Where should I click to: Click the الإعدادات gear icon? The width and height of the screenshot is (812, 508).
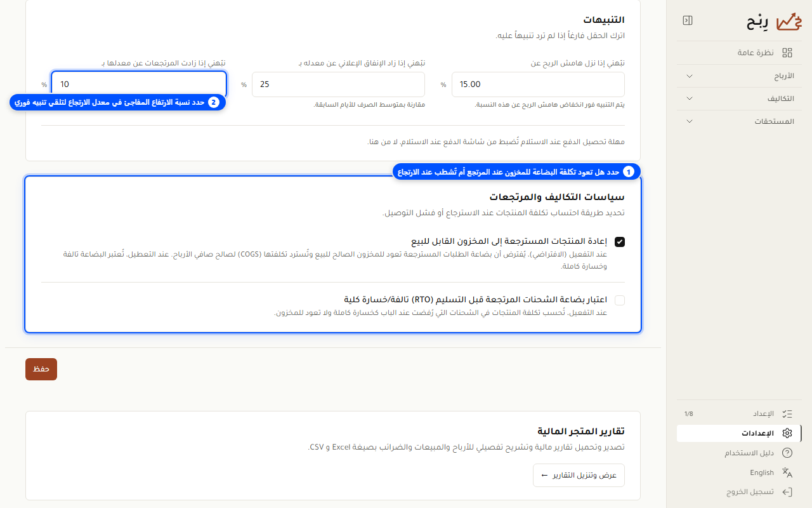[787, 433]
